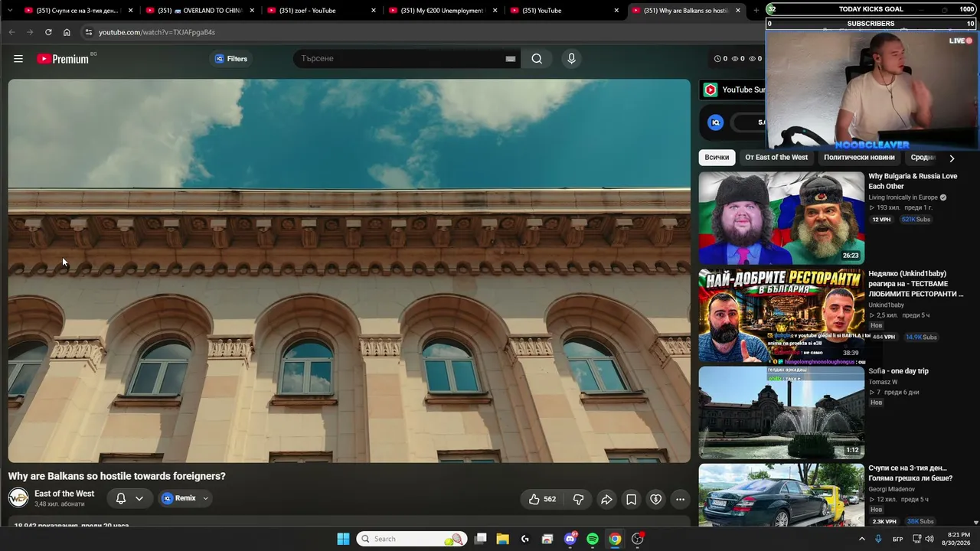Open the browser home page button
The height and width of the screenshot is (551, 980).
coord(67,32)
